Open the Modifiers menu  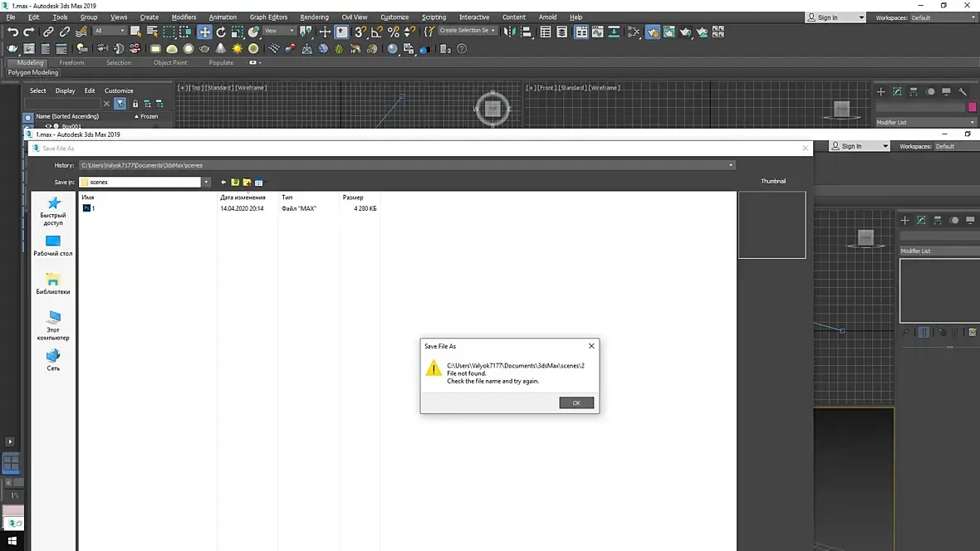click(184, 17)
